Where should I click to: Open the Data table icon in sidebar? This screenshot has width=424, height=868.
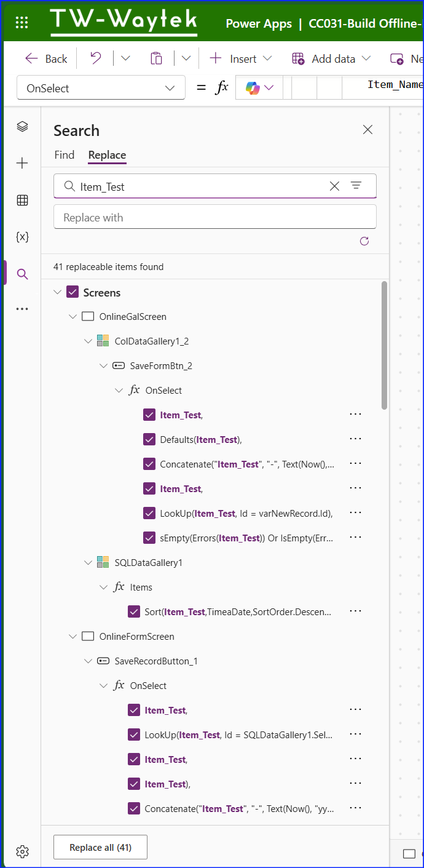[23, 200]
